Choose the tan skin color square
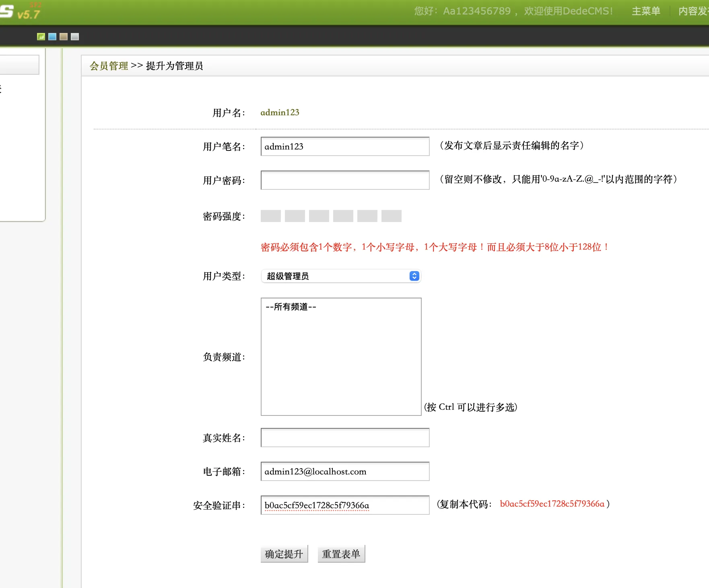The height and width of the screenshot is (588, 709). click(64, 37)
